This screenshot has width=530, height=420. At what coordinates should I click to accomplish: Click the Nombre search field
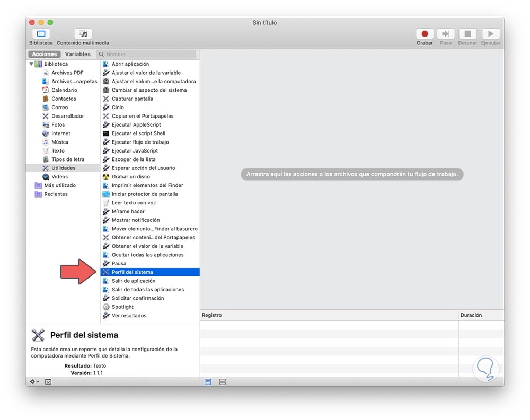[x=146, y=54]
